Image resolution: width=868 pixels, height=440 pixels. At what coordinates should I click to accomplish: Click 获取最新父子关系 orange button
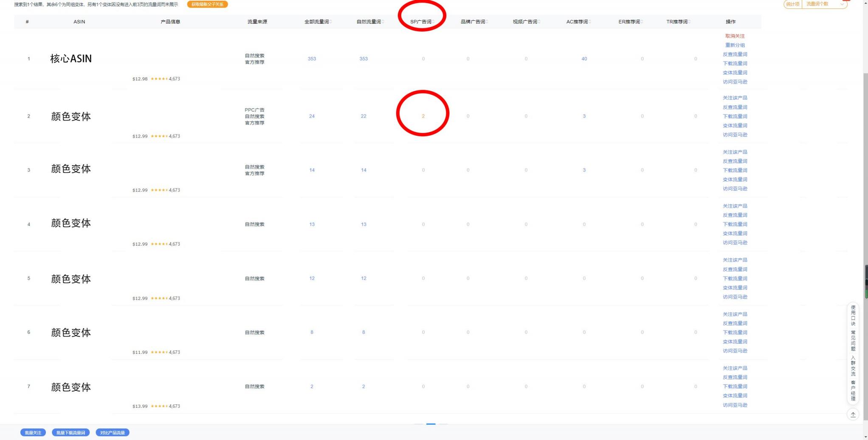coord(207,4)
